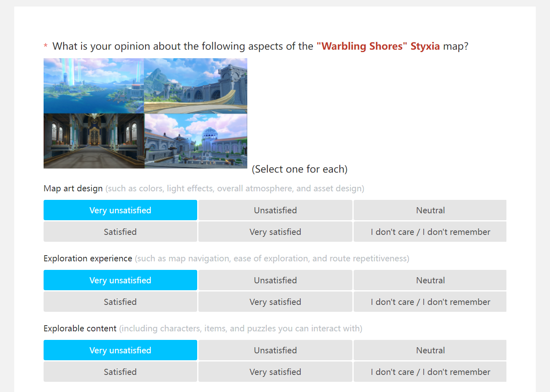The height and width of the screenshot is (392, 550).
Task: Click the "Warbling Shores" Styxia red title text
Action: click(378, 46)
